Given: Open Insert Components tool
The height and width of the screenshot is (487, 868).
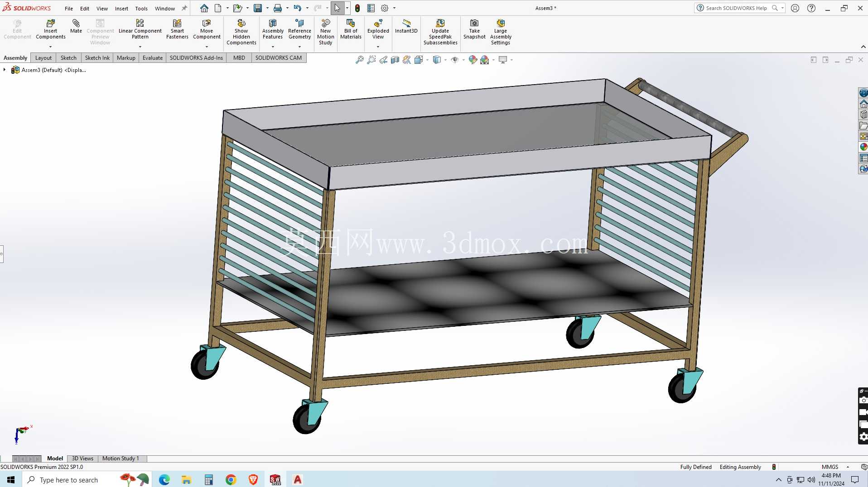Looking at the screenshot, I should [x=51, y=29].
